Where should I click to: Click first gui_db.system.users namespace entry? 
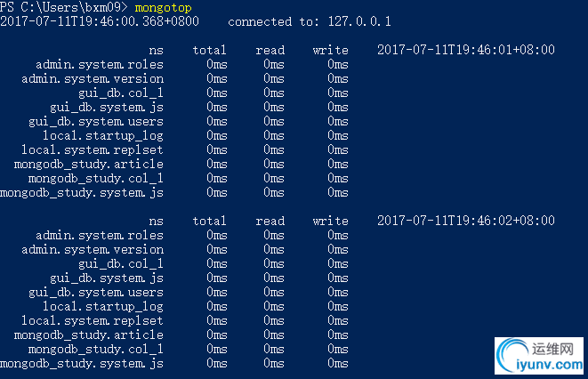point(96,122)
